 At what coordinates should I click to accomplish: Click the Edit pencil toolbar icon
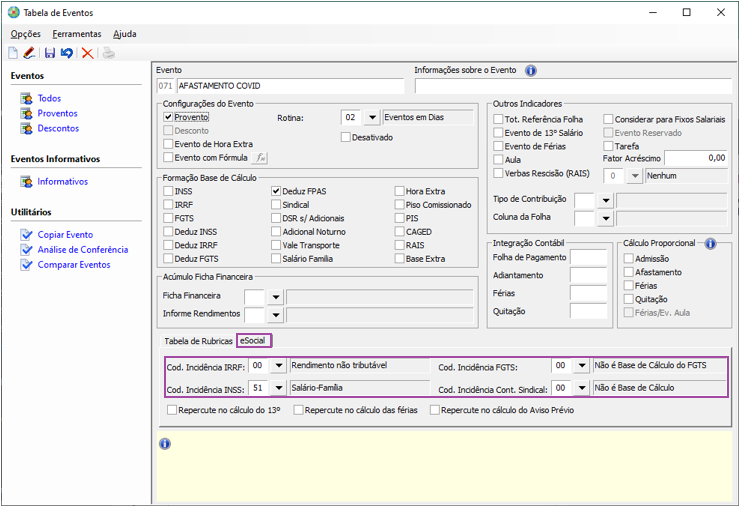pyautogui.click(x=29, y=53)
